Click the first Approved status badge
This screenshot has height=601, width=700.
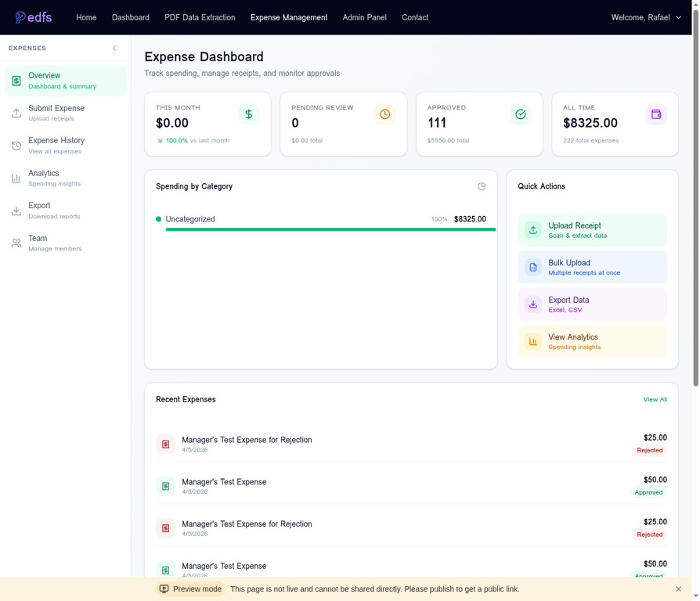[x=648, y=492]
